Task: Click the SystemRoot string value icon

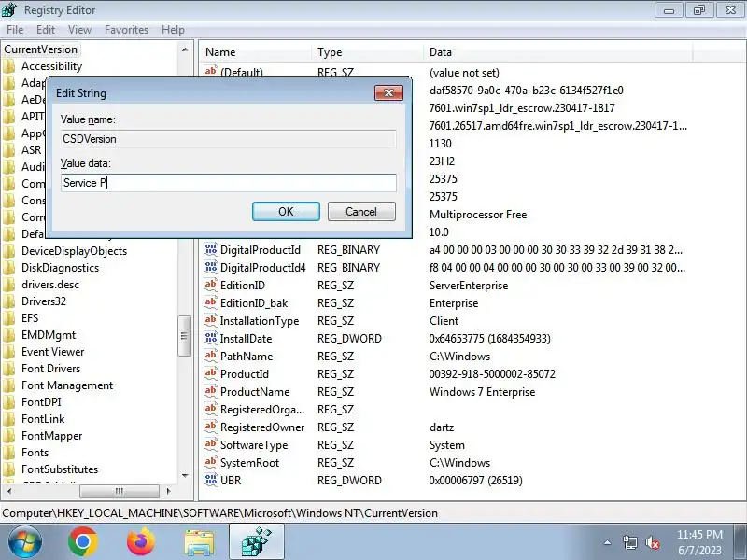Action: click(x=211, y=462)
